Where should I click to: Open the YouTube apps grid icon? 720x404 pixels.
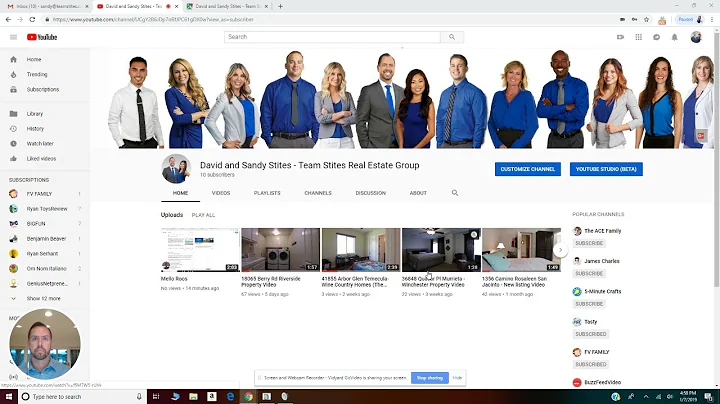tap(638, 37)
